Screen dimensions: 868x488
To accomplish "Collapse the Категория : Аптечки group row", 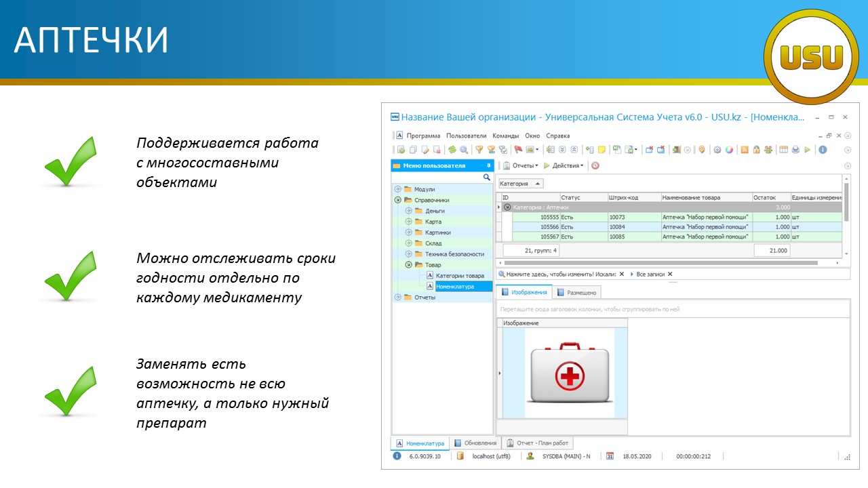I will tap(507, 207).
